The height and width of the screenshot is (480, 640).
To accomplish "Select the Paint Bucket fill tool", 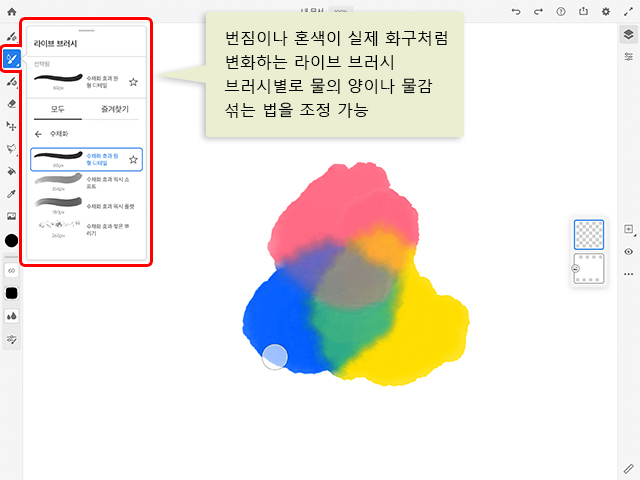I will (x=12, y=171).
